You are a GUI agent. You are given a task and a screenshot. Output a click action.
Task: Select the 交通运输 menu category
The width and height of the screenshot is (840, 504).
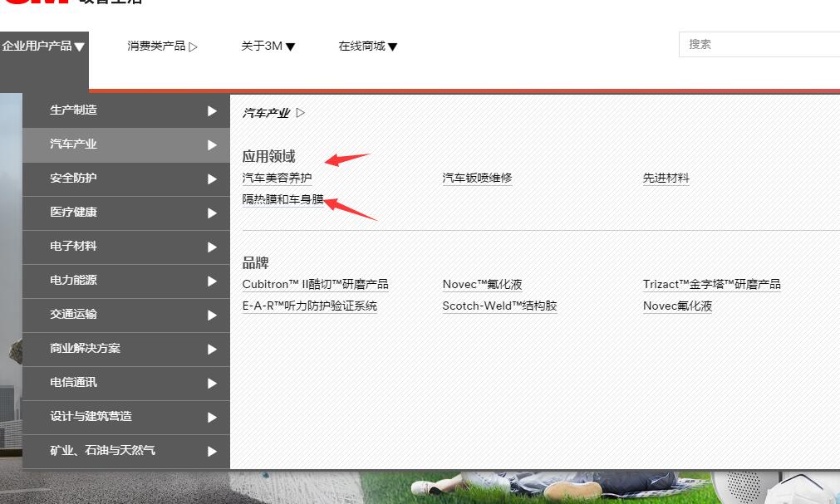(126, 315)
